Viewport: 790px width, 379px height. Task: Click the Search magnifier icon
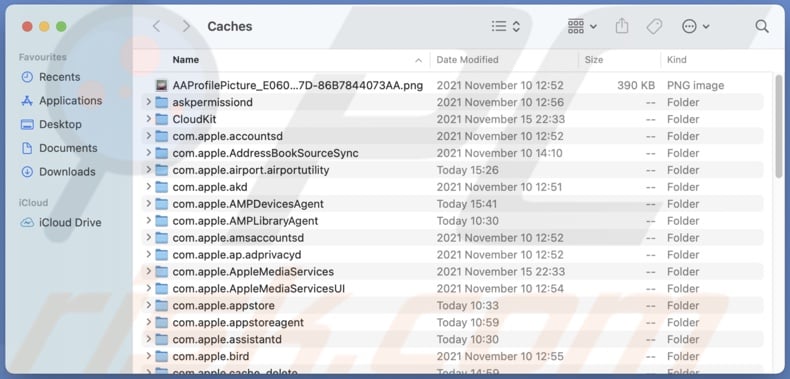[762, 26]
